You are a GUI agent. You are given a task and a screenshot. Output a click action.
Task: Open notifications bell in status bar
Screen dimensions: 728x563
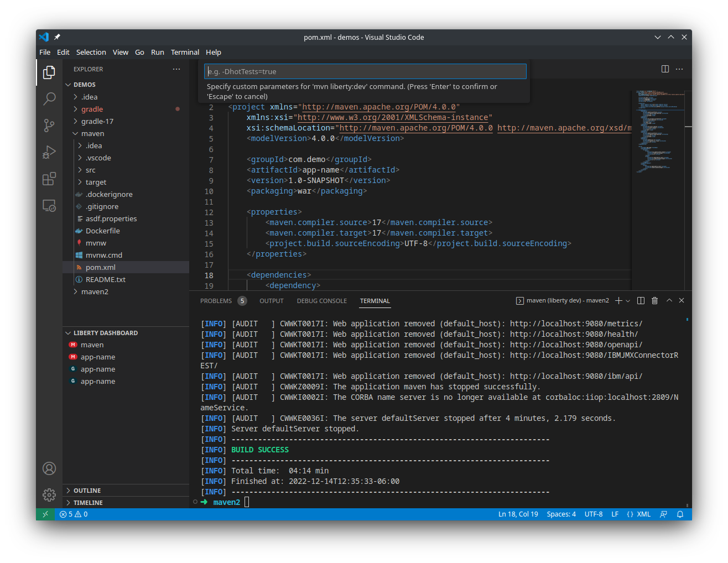680,514
